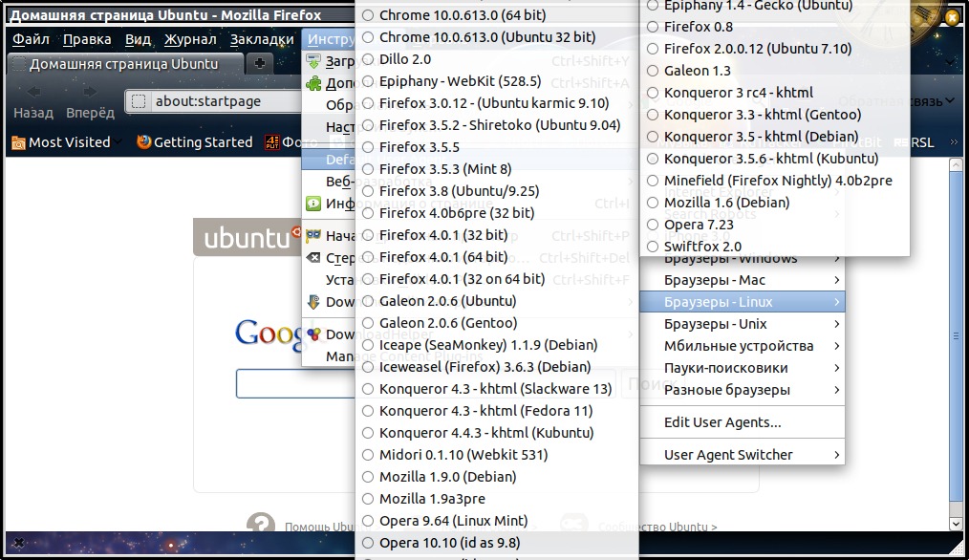The image size is (969, 560).
Task: Go forward using the Вперёд arrow
Action: [90, 92]
